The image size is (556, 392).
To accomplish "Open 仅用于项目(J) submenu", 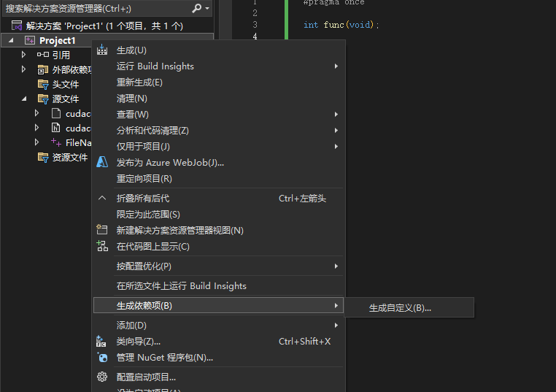I will tap(218, 146).
